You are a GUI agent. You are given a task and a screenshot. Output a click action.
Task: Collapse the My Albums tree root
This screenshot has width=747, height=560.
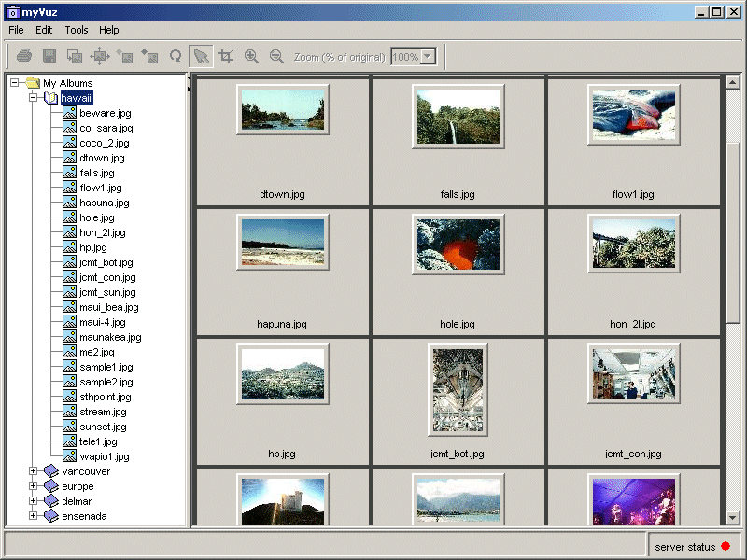(x=15, y=83)
